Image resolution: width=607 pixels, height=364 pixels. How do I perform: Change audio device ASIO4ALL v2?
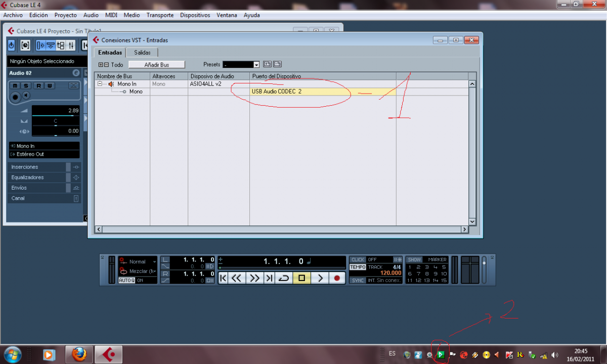pos(219,84)
